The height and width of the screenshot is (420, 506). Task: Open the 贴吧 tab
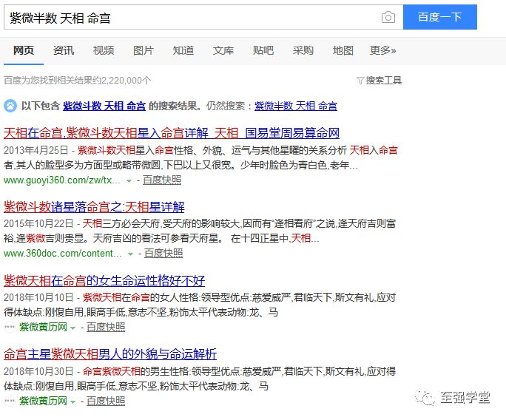coord(263,50)
